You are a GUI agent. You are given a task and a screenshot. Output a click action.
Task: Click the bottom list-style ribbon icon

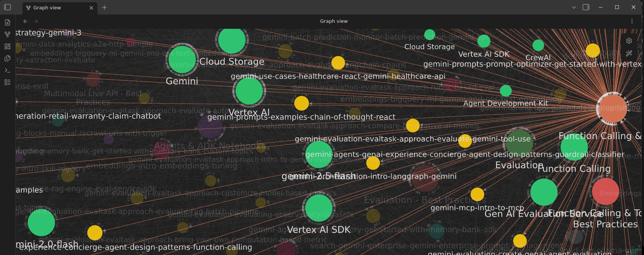[x=7, y=82]
